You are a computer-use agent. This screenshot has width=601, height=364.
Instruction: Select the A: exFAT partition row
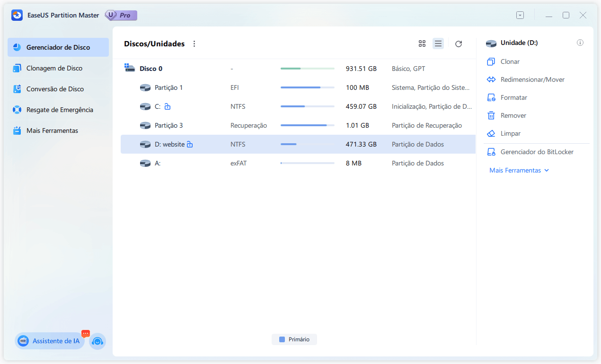(298, 163)
